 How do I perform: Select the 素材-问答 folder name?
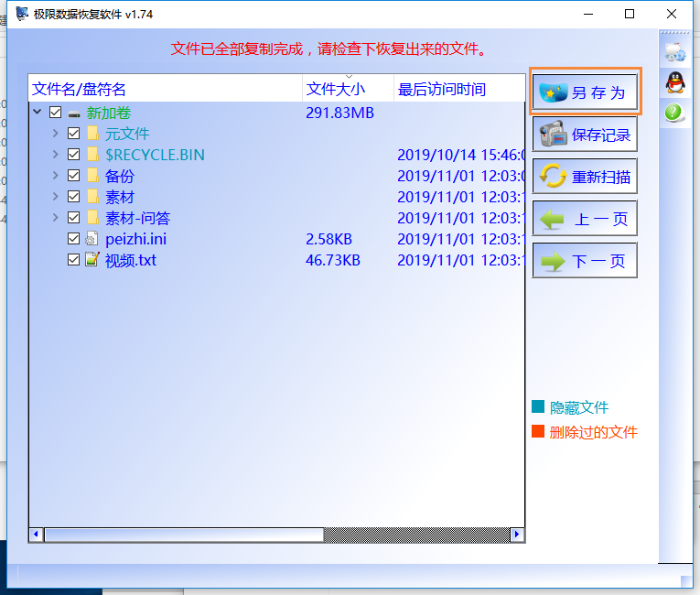point(137,218)
